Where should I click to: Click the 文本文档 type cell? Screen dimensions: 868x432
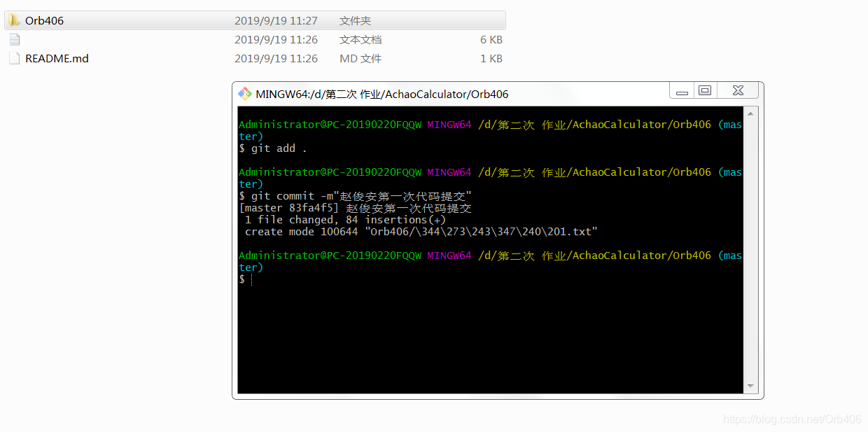click(x=360, y=40)
